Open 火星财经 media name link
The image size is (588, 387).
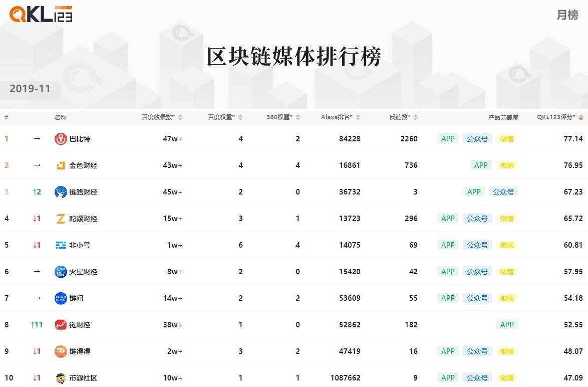tap(83, 272)
